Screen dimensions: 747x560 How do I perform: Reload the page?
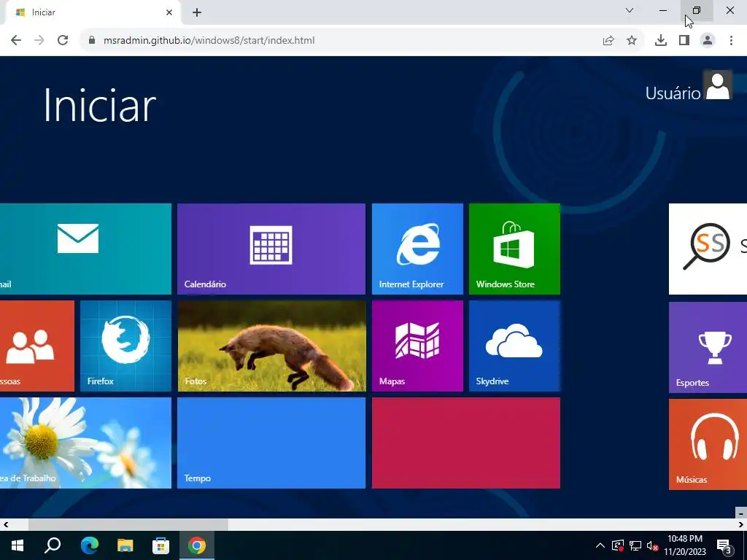click(x=63, y=41)
